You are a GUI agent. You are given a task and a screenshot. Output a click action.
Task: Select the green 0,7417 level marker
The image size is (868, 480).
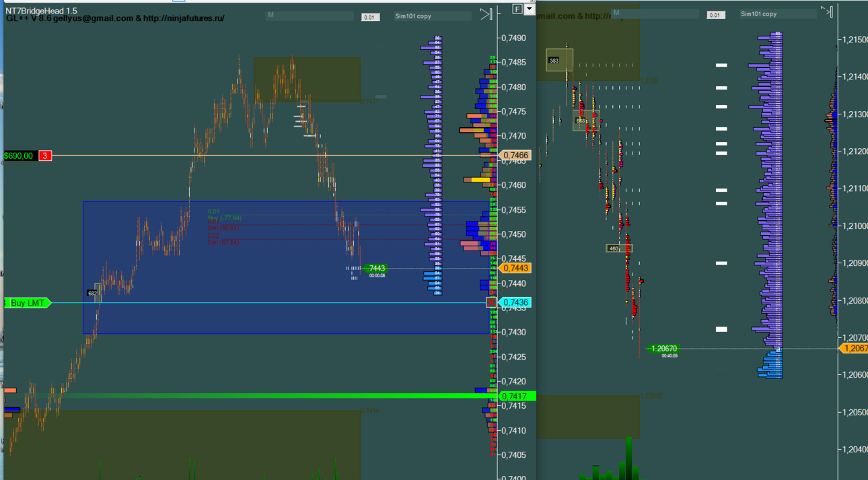[x=517, y=396]
